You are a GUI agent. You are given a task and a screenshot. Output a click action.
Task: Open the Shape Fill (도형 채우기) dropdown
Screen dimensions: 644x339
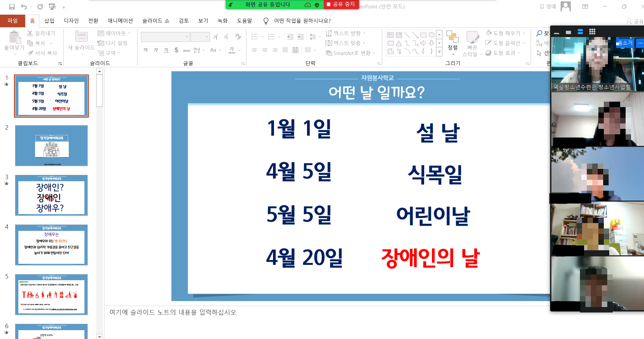(505, 33)
